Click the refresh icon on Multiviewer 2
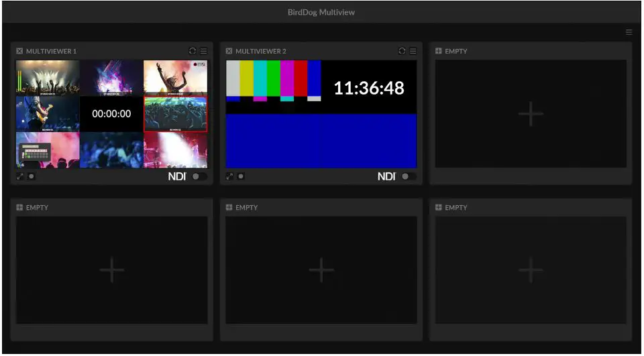644x356 pixels. 402,51
